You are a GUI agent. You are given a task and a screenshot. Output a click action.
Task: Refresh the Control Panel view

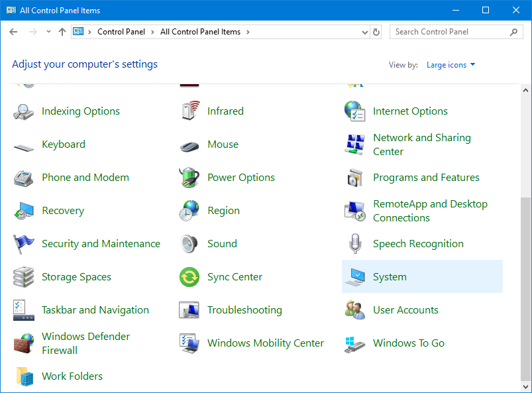click(376, 32)
